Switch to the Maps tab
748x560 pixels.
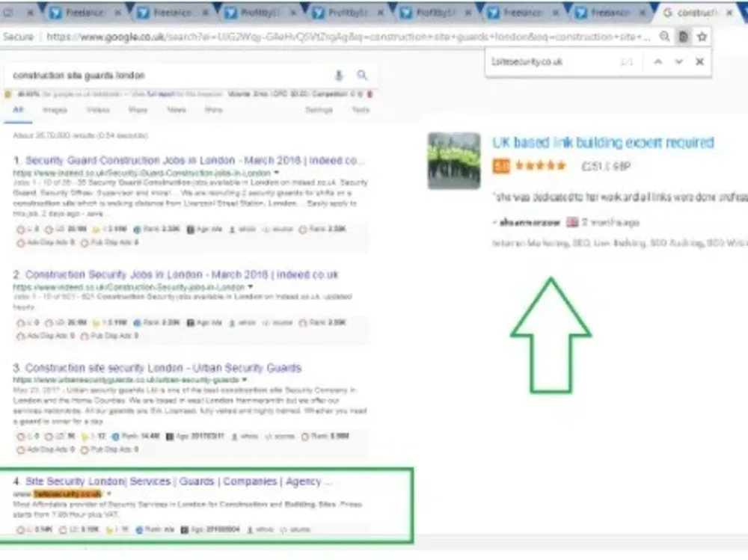point(138,110)
